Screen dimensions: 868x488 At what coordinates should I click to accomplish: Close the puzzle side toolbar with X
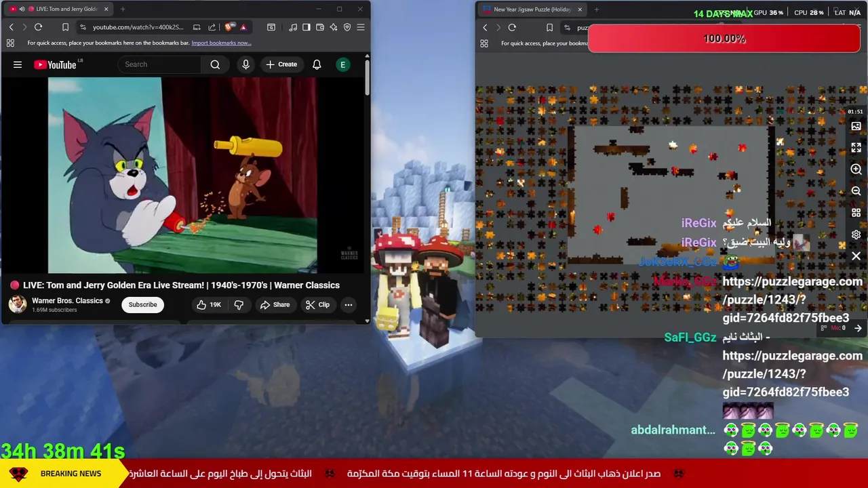[856, 256]
